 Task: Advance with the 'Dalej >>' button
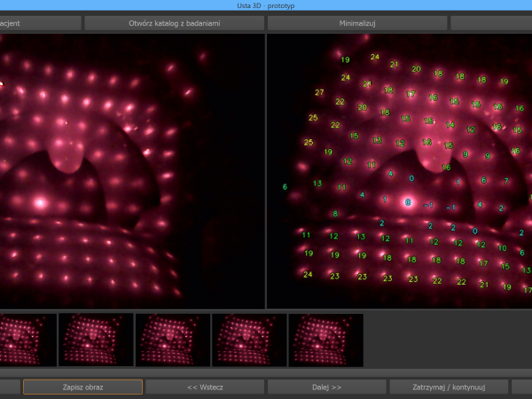point(326,387)
